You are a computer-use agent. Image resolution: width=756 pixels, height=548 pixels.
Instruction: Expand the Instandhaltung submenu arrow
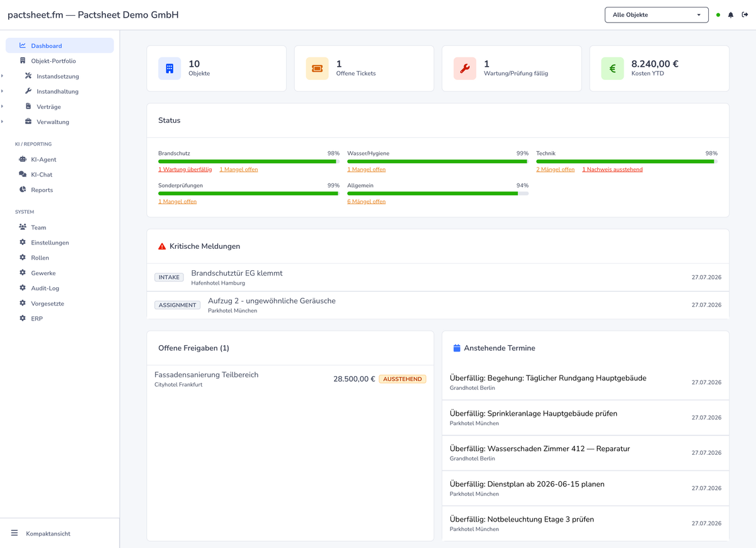coord(2,91)
